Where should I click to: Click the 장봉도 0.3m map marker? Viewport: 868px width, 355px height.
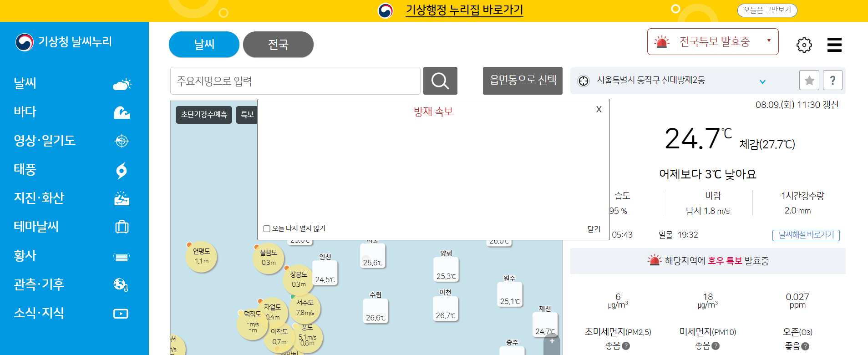tap(299, 279)
